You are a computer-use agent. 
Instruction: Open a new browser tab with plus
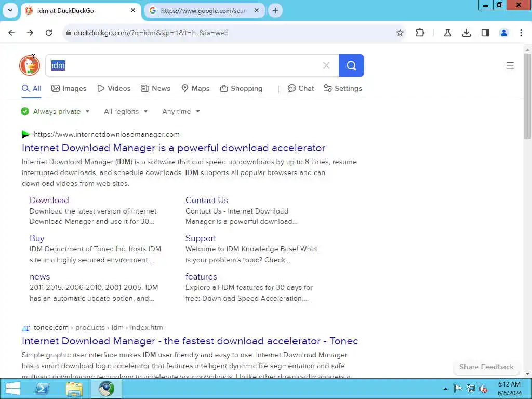coord(275,10)
